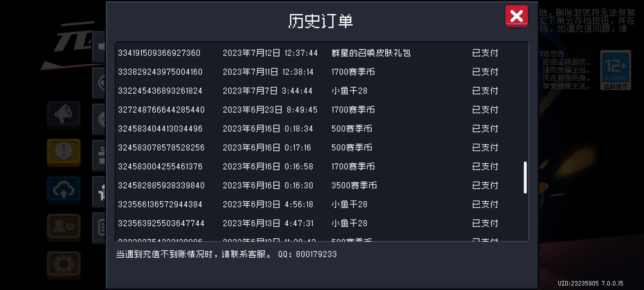This screenshot has width=644, height=290.
Task: Click the UID:23235905 version text
Action: (x=590, y=283)
